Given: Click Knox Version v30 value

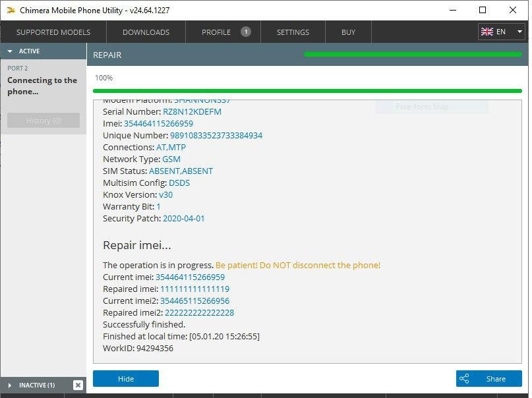Looking at the screenshot, I should (165, 195).
